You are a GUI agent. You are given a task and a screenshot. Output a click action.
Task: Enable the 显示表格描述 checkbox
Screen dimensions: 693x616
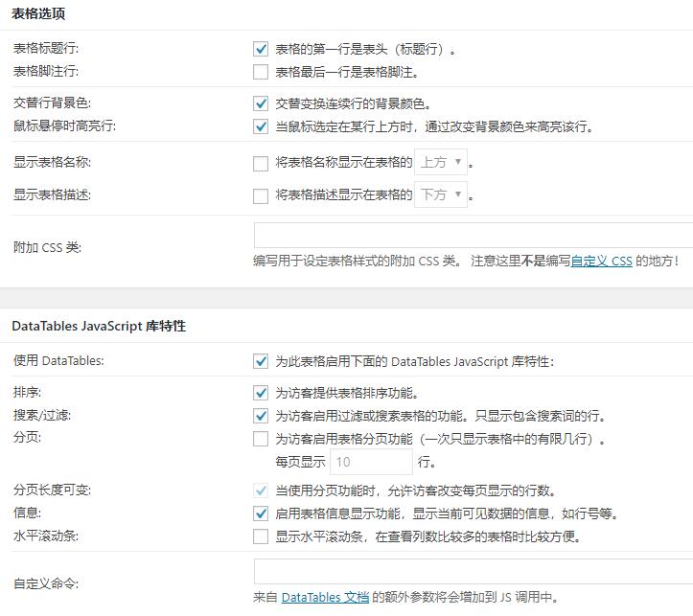pyautogui.click(x=261, y=195)
